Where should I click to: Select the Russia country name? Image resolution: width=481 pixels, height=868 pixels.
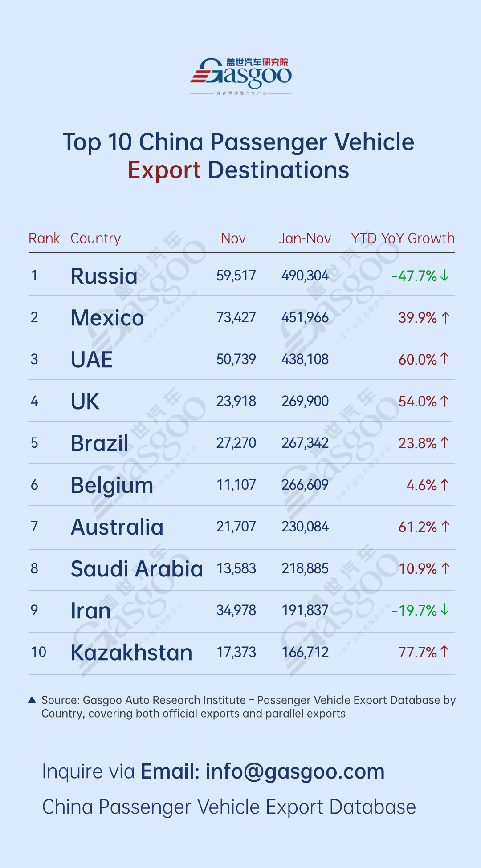[x=104, y=276]
